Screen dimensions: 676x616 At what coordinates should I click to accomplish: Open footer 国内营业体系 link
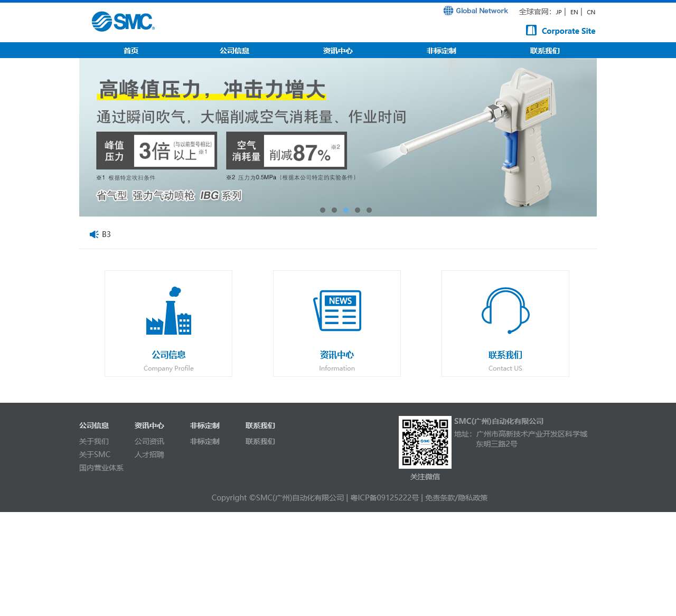click(101, 468)
